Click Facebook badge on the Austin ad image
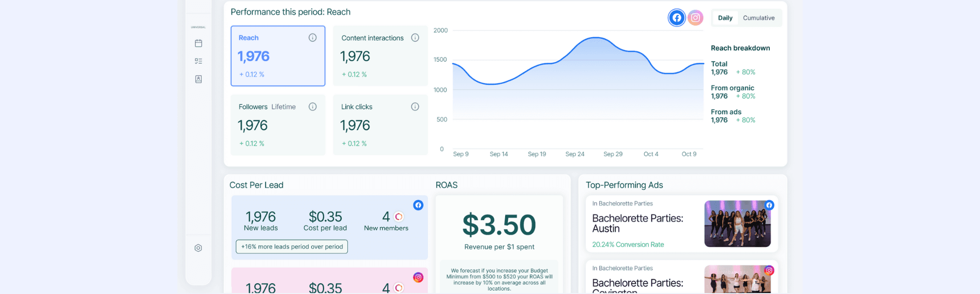 tap(769, 205)
